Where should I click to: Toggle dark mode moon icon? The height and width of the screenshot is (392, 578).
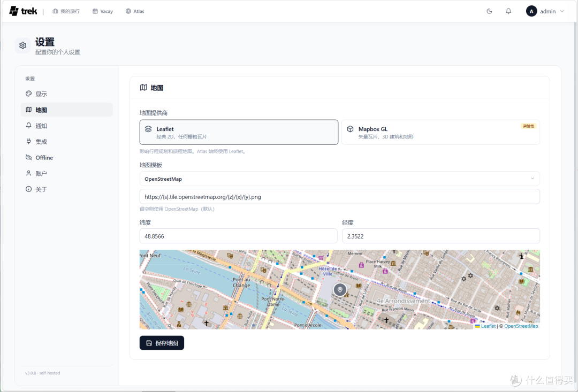489,11
